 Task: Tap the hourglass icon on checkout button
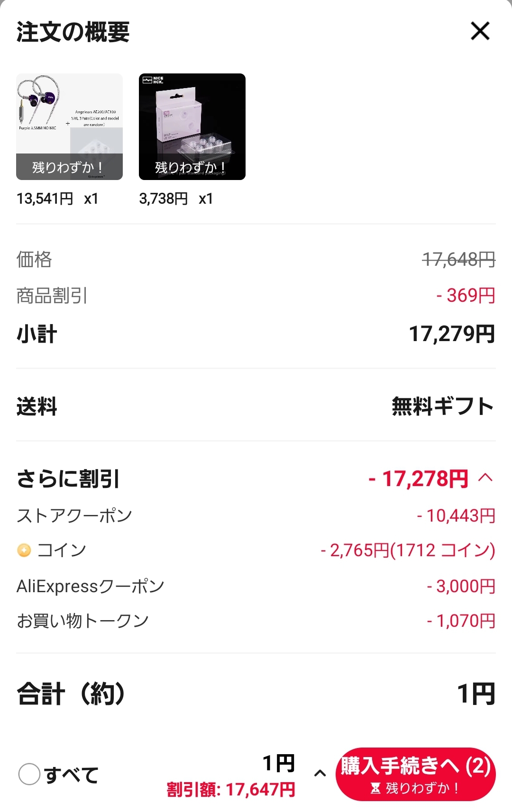point(375,788)
